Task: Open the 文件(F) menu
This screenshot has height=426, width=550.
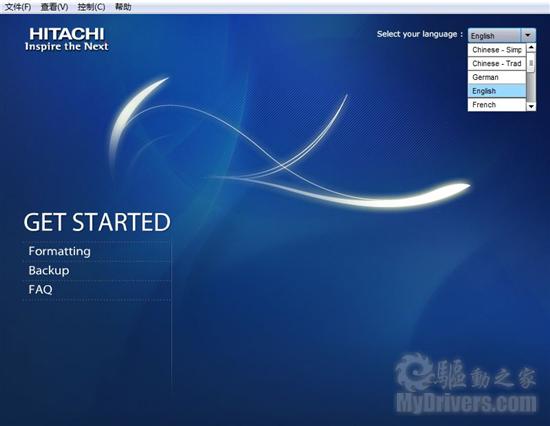Action: pyautogui.click(x=18, y=7)
